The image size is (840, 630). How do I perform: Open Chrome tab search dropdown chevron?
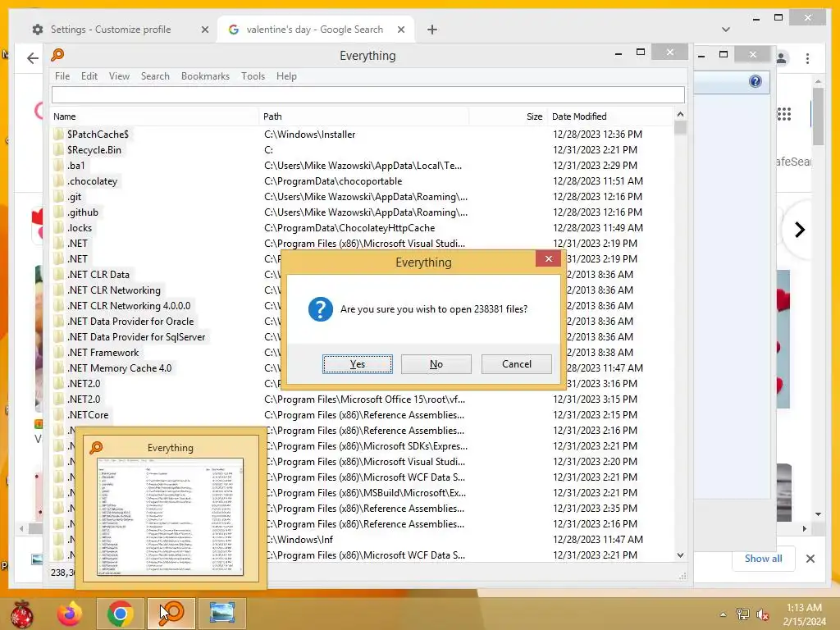pyautogui.click(x=725, y=30)
